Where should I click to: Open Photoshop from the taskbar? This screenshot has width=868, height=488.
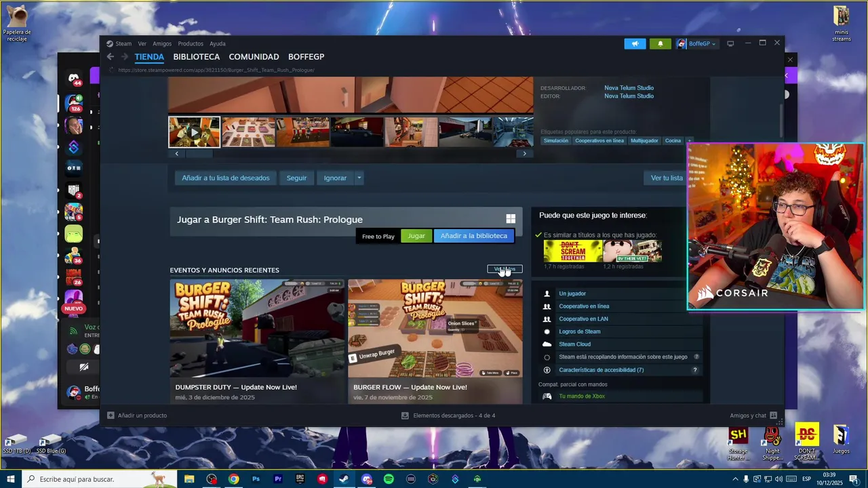[x=256, y=479]
